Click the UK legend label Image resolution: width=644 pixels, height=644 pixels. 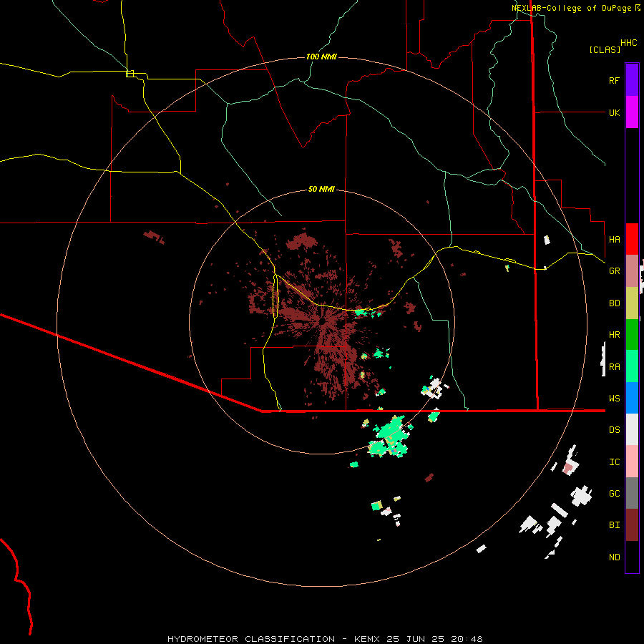click(x=614, y=112)
